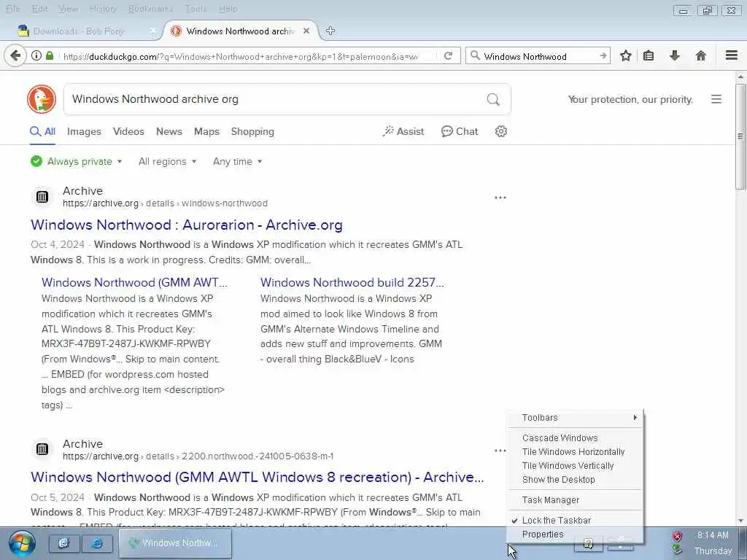This screenshot has width=747, height=560.
Task: Click the taskbar clock showing 8:14 AM
Action: pos(713,535)
